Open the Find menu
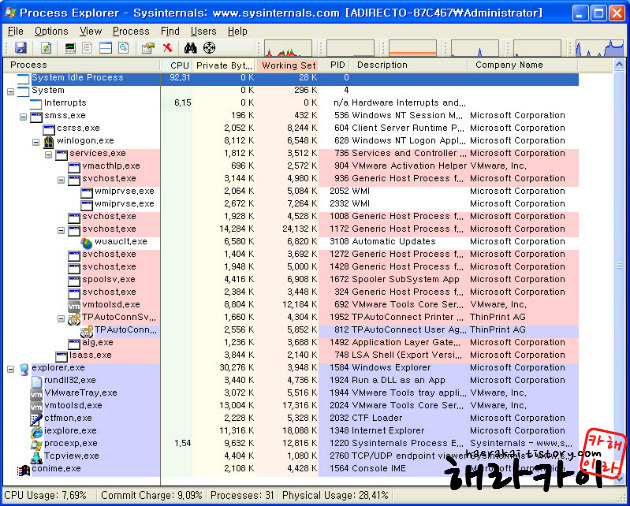Viewport: 630px width, 506px height. (x=170, y=31)
